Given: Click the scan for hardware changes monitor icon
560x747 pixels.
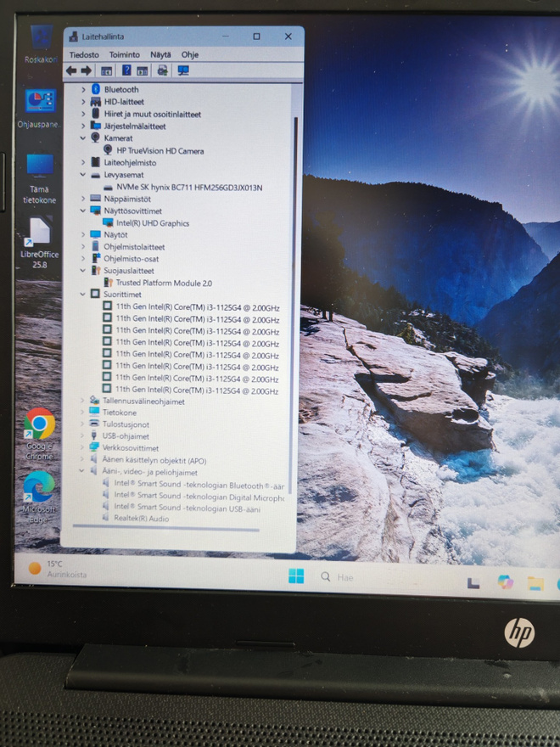Looking at the screenshot, I should click(x=183, y=70).
